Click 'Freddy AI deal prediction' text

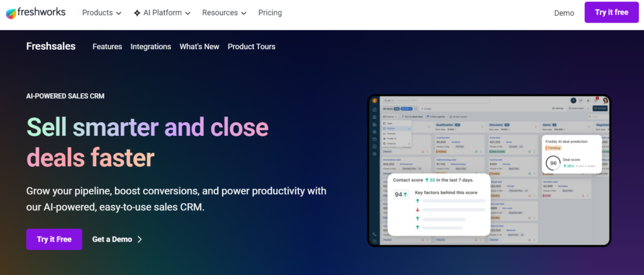coord(567,142)
